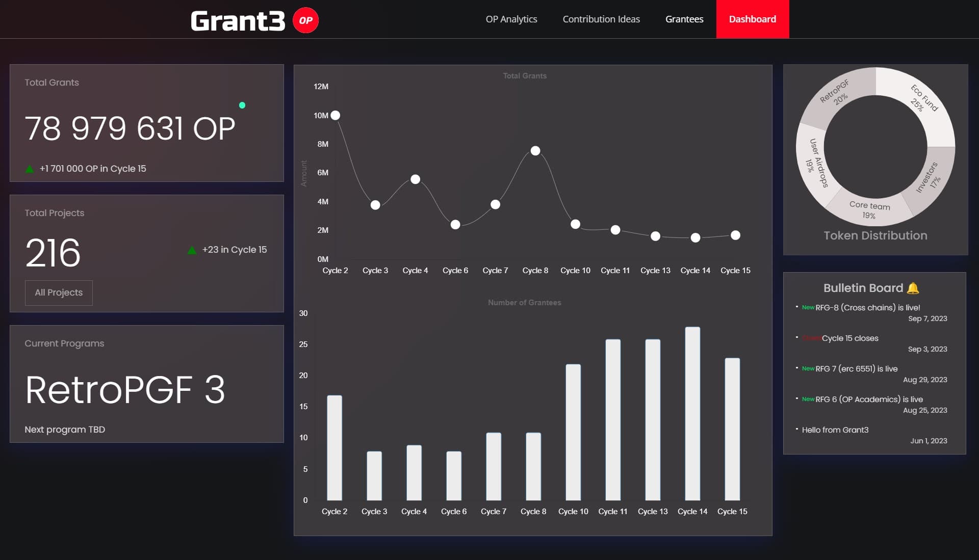Viewport: 979px width, 560px height.
Task: Click the Cycle 10 point on line chart
Action: 575,224
